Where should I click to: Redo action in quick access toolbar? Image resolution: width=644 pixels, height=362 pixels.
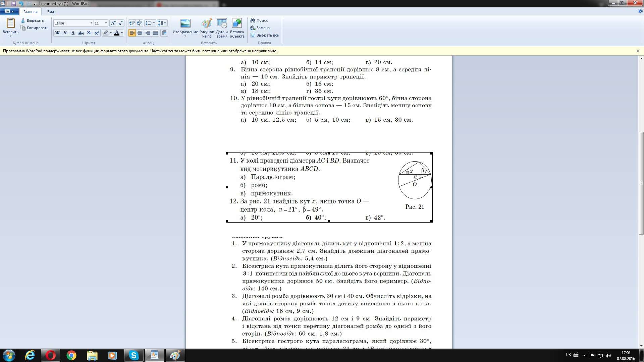[28, 3]
